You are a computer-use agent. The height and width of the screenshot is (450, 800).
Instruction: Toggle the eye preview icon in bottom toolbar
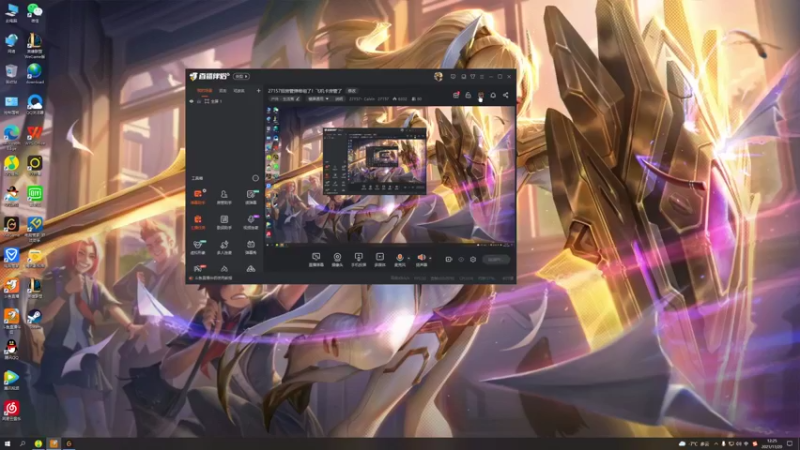(x=461, y=259)
